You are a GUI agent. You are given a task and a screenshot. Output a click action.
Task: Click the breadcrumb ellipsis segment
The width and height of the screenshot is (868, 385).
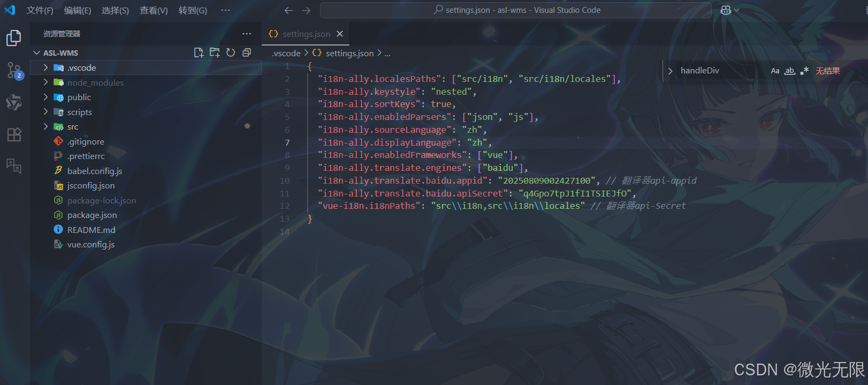(387, 53)
